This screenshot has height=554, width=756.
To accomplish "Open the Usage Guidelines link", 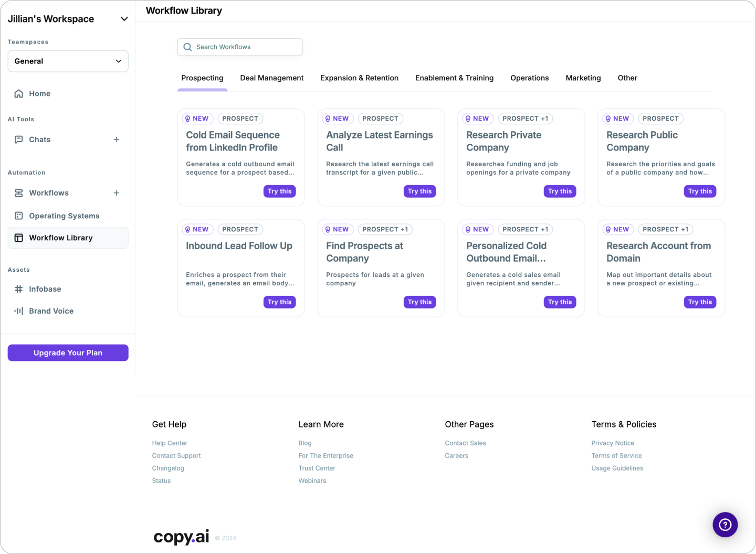I will pyautogui.click(x=617, y=468).
